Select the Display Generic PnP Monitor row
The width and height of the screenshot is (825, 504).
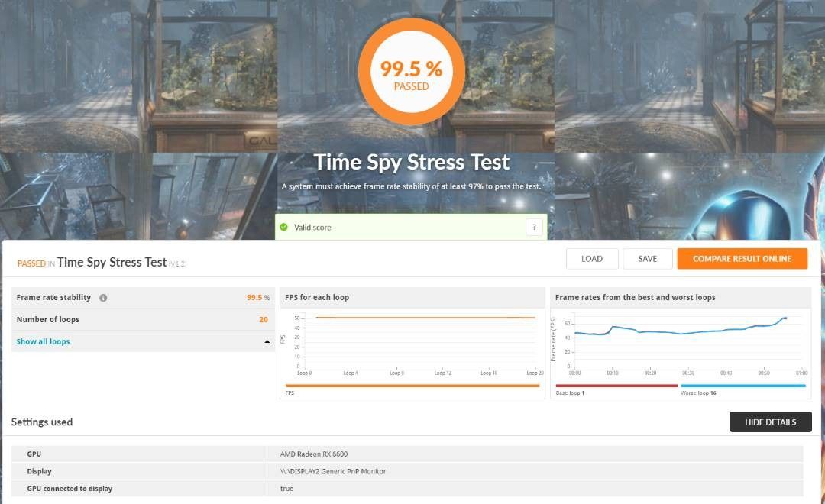tap(407, 471)
